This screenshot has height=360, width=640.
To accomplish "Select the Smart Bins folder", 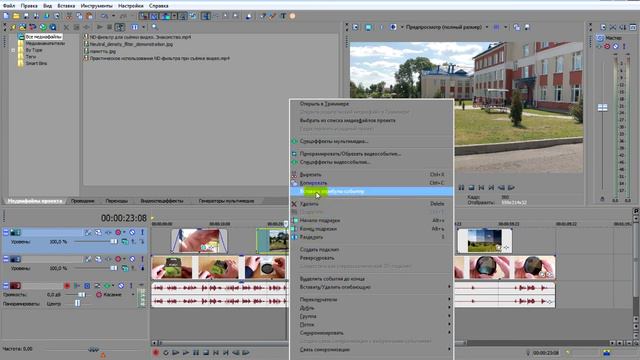I will [x=36, y=63].
